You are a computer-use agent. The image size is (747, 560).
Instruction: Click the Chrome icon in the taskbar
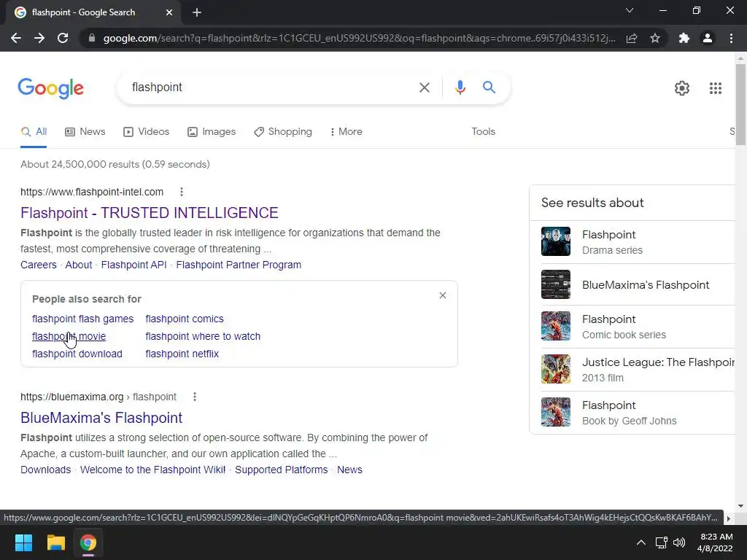(x=88, y=542)
